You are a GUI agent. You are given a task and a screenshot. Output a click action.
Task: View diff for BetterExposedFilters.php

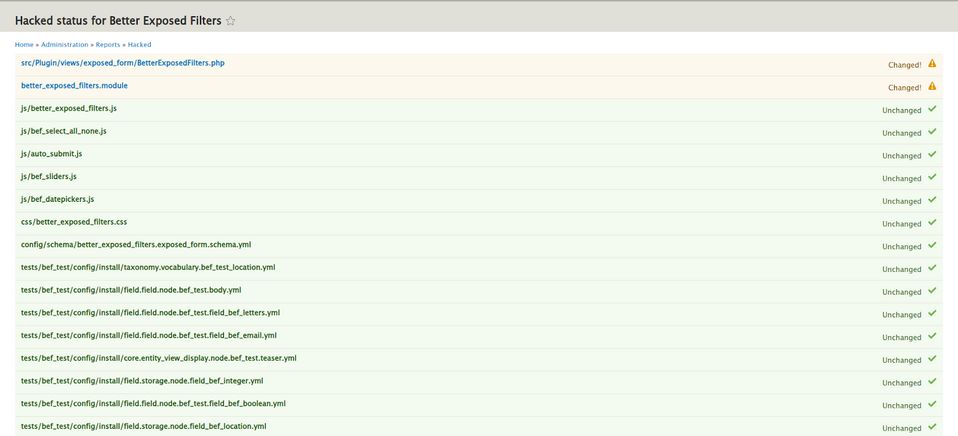click(123, 63)
